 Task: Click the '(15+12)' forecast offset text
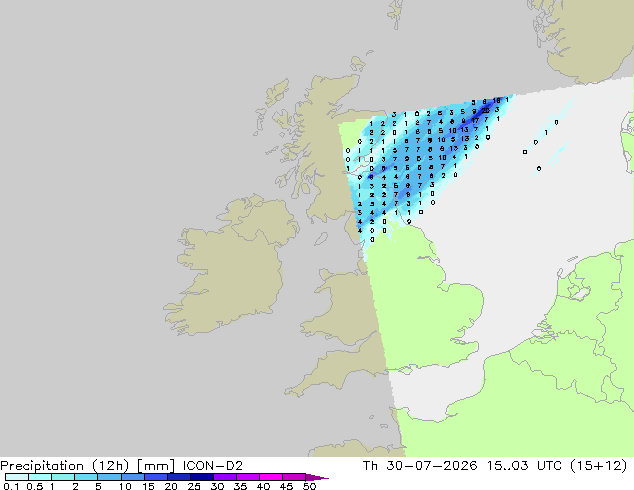point(598,466)
